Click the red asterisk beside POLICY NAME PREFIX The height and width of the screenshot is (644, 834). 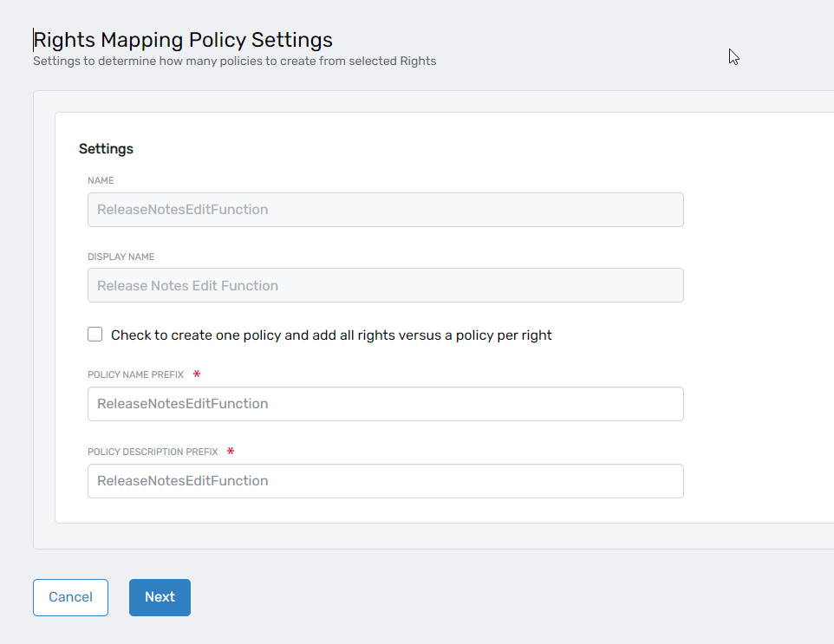197,374
